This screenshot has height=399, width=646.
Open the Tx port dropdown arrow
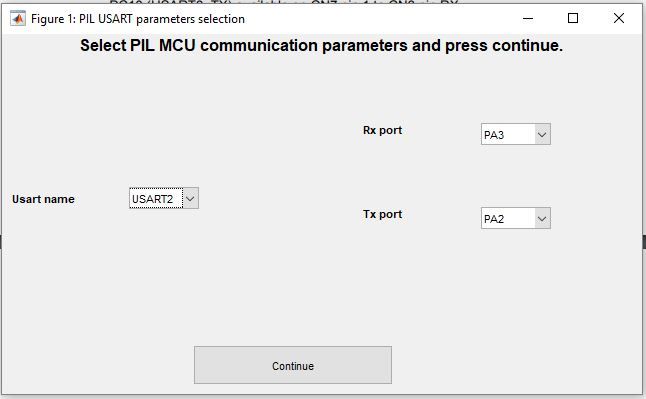pos(542,218)
